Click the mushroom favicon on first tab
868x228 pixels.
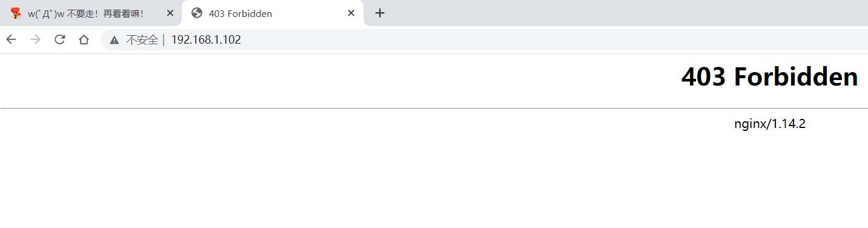[x=16, y=13]
